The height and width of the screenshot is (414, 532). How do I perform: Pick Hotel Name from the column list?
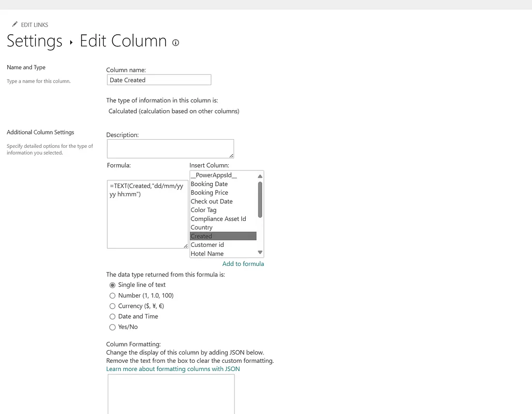click(x=207, y=254)
